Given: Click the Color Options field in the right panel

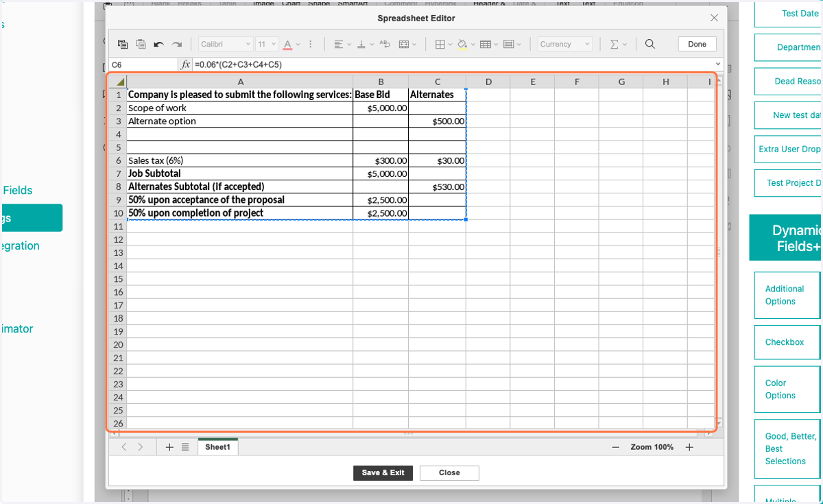Looking at the screenshot, I should [787, 389].
